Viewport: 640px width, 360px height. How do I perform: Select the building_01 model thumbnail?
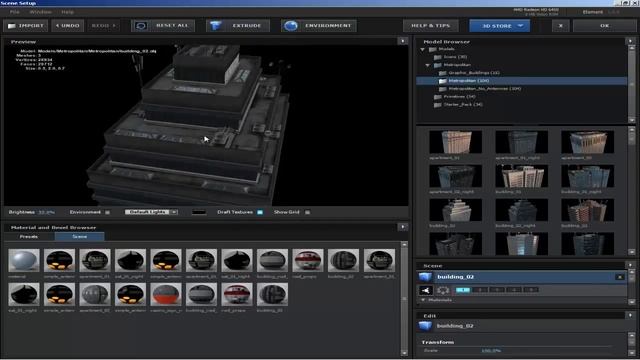tap(522, 176)
